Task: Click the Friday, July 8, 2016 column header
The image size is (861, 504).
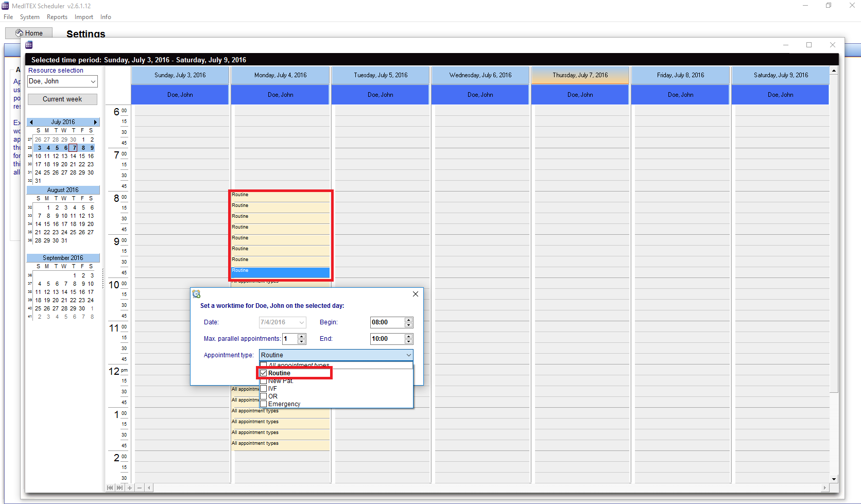Action: (x=680, y=75)
